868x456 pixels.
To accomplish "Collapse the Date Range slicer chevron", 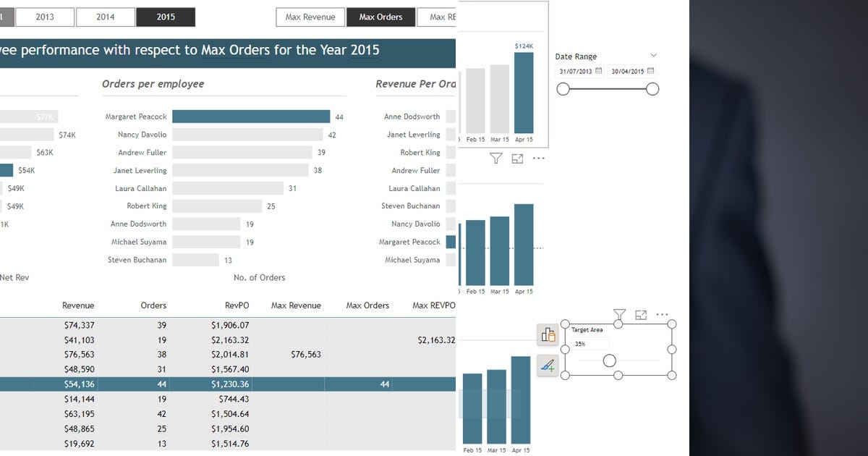I will tap(654, 55).
